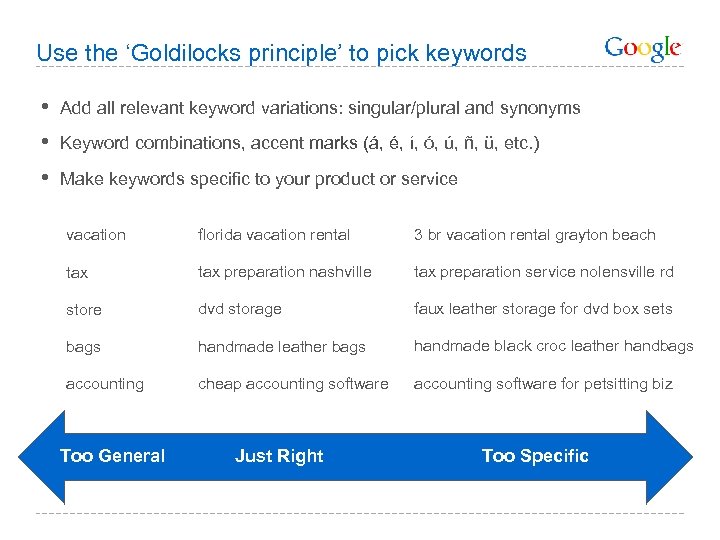Select the 'vacation' keyword

tap(96, 235)
